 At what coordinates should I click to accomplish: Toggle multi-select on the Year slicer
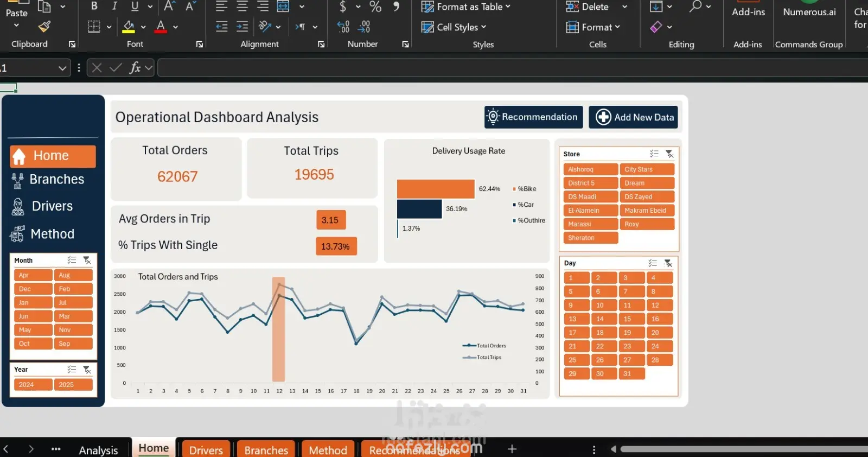click(72, 370)
